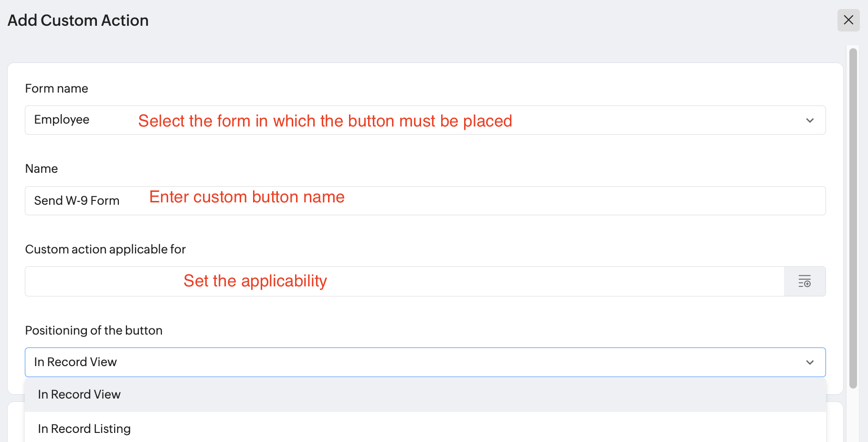Click the Form name dropdown chevron arrow
Viewport: 868px width, 442px height.
point(810,120)
